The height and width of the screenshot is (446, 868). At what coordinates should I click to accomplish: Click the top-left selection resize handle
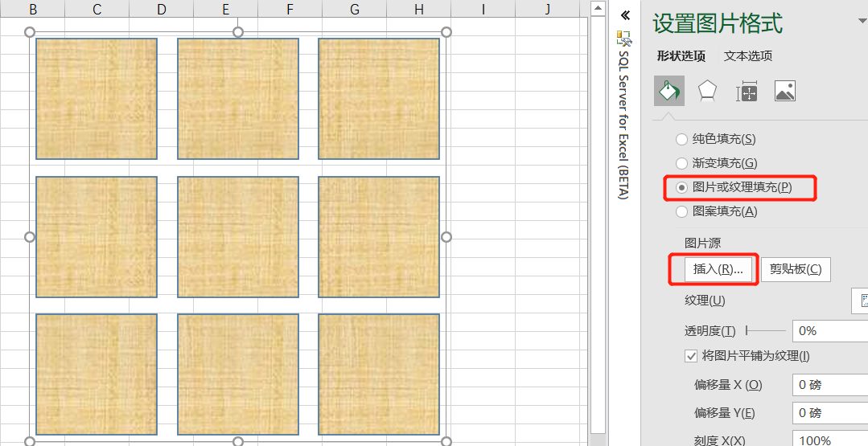(30, 32)
